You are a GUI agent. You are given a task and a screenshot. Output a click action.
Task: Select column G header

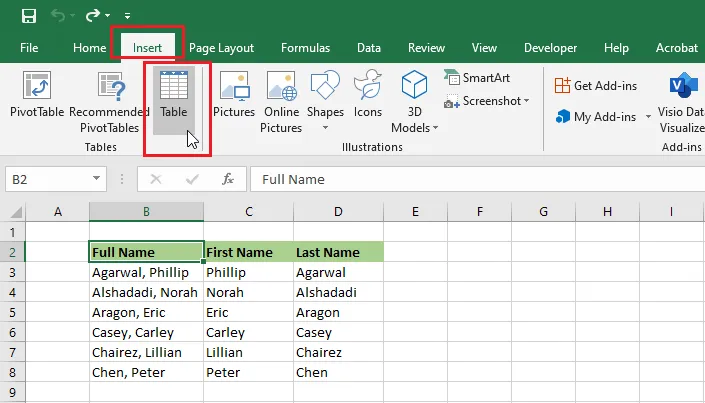tap(544, 211)
